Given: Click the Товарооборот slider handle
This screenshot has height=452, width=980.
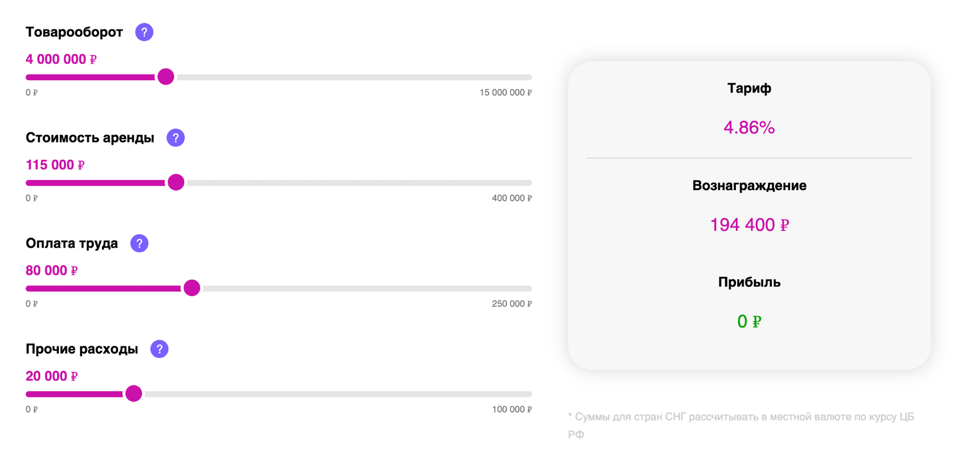Looking at the screenshot, I should [166, 77].
